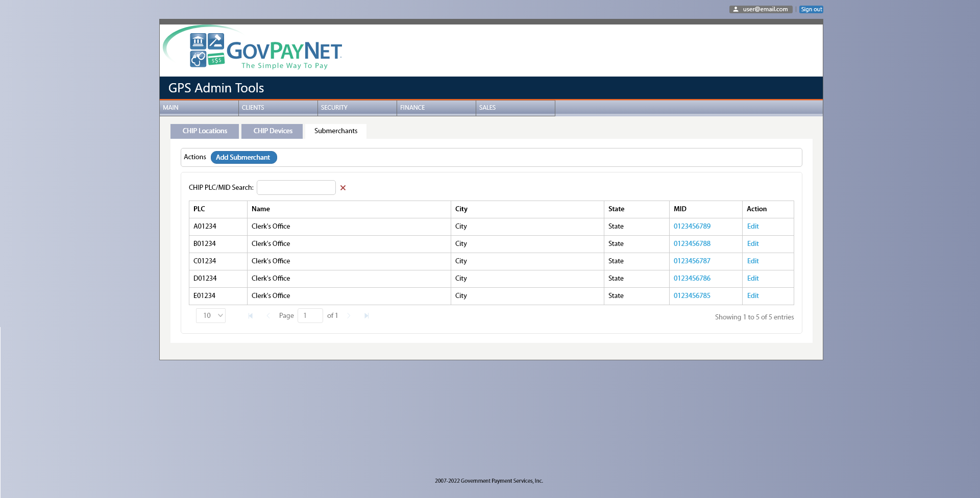Click the CHIP PLC/MID Search field

click(x=296, y=188)
